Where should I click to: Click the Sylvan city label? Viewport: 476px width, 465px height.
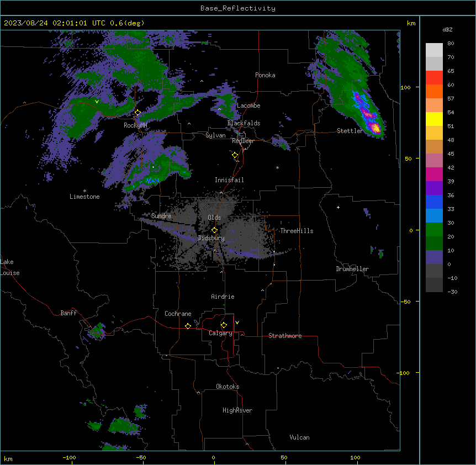coord(215,135)
